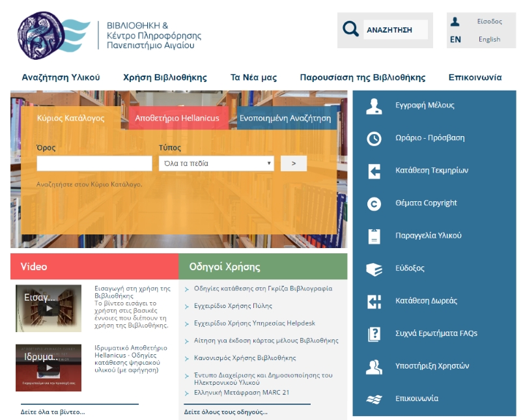Click the Όρος search term field

(x=94, y=163)
